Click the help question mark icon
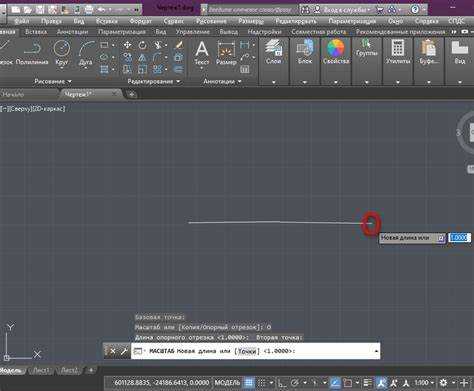Viewport: 474px width, 391px height. click(x=415, y=9)
